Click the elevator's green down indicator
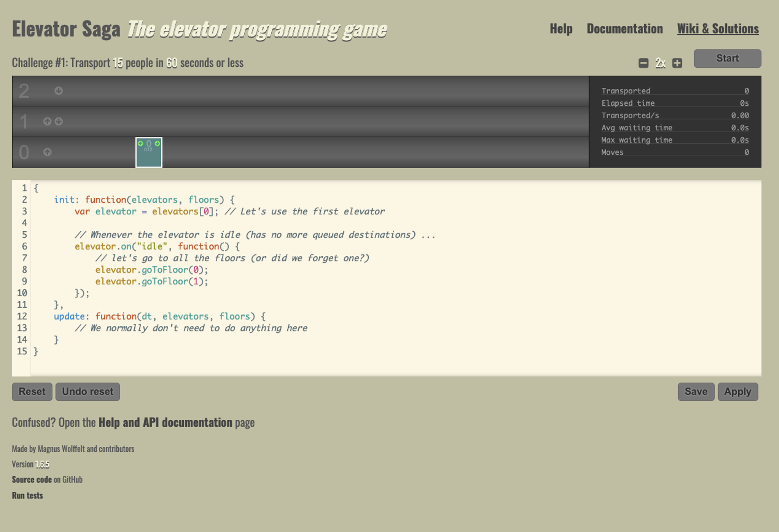The height and width of the screenshot is (532, 779). coord(157,143)
